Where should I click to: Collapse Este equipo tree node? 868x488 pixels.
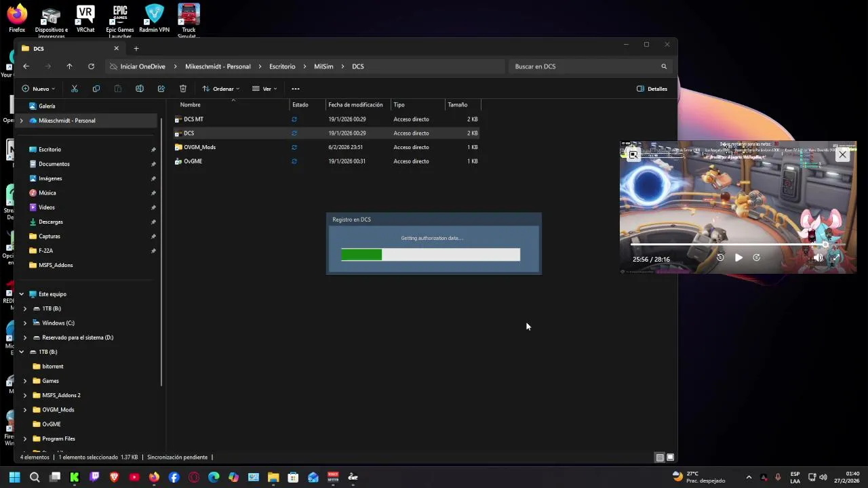[x=21, y=294]
